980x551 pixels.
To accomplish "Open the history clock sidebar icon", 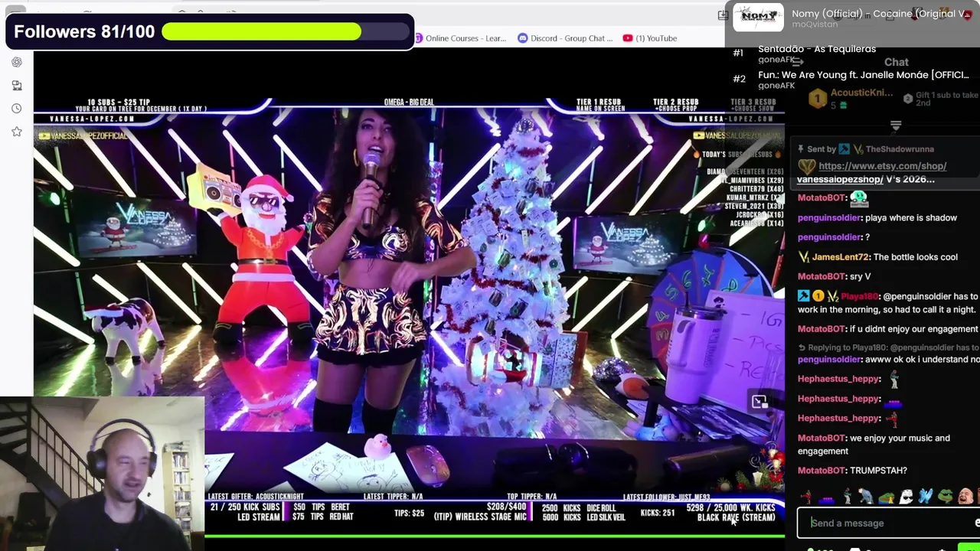I will pos(17,109).
